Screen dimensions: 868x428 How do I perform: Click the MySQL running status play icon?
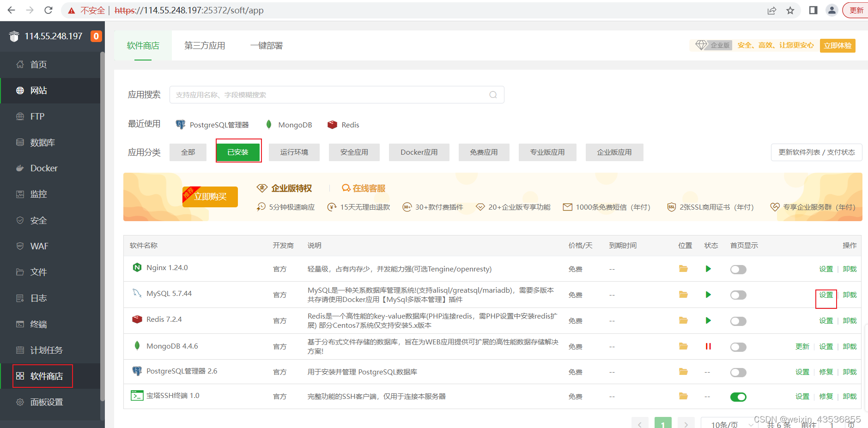pos(708,295)
